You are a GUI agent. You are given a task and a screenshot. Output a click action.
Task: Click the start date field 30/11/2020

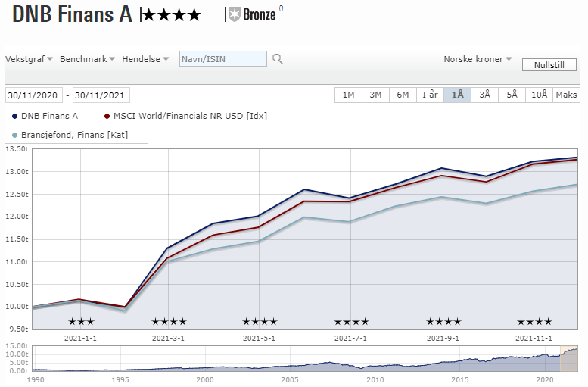point(34,95)
